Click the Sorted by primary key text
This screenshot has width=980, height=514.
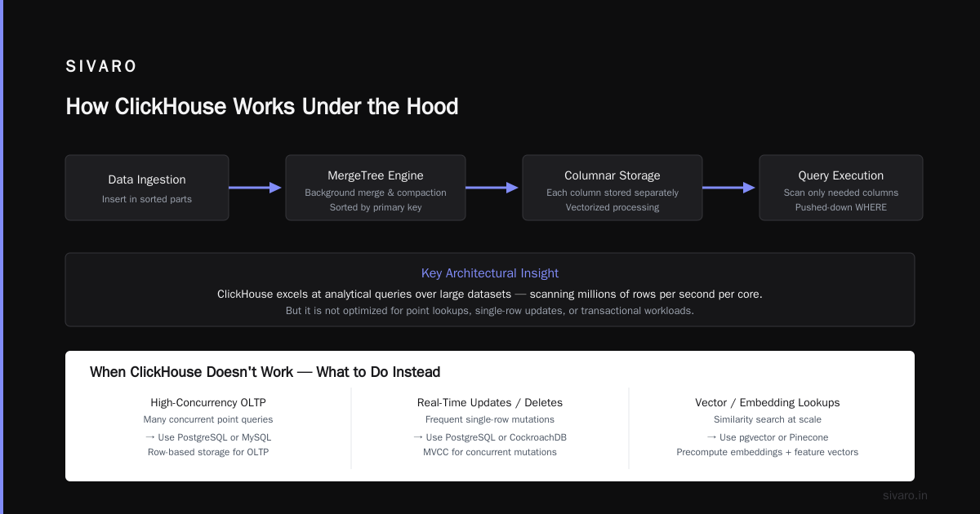point(376,207)
